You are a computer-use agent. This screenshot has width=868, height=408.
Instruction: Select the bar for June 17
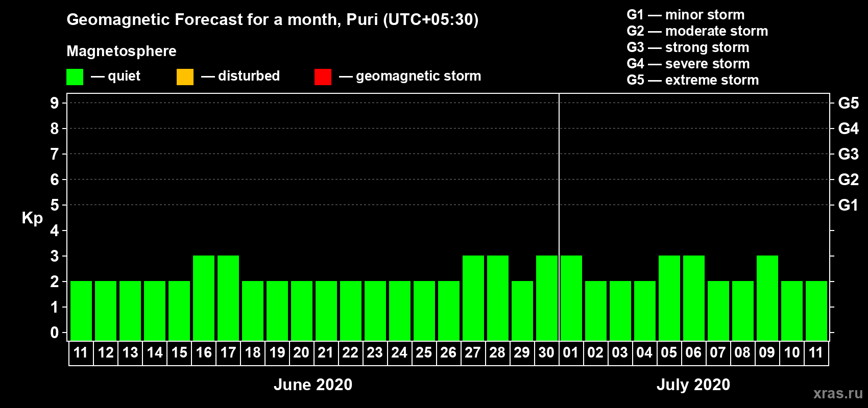(228, 298)
